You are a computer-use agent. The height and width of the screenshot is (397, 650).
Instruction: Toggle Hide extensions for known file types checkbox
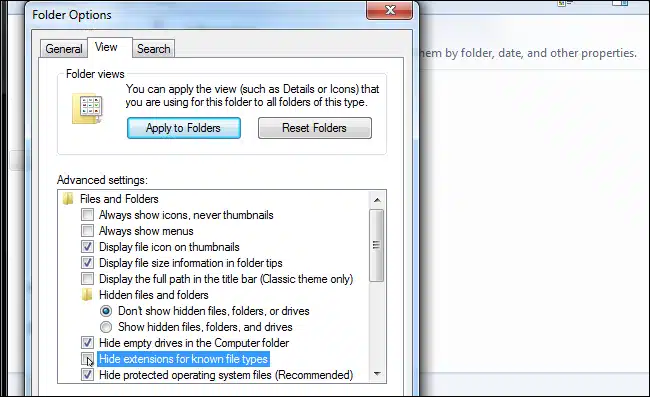[87, 359]
